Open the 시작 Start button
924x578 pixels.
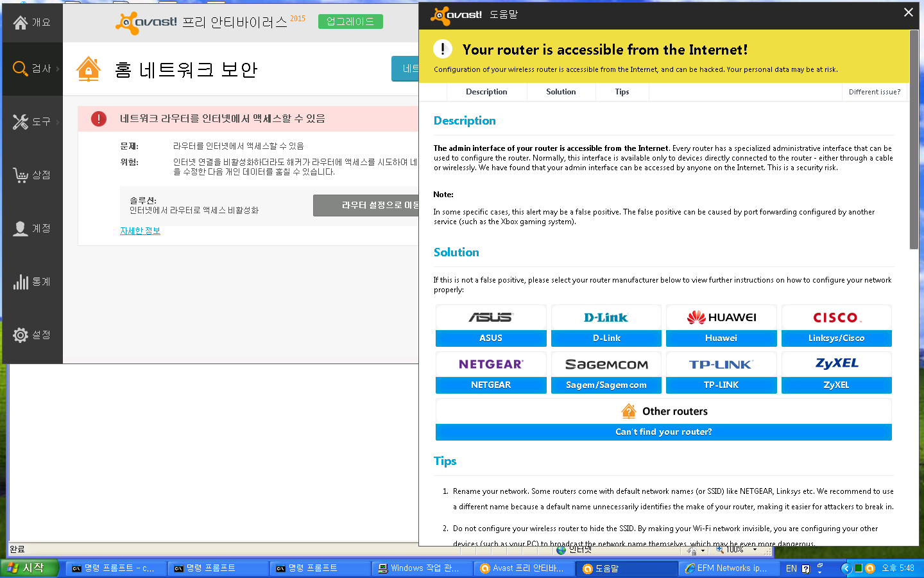[x=30, y=568]
